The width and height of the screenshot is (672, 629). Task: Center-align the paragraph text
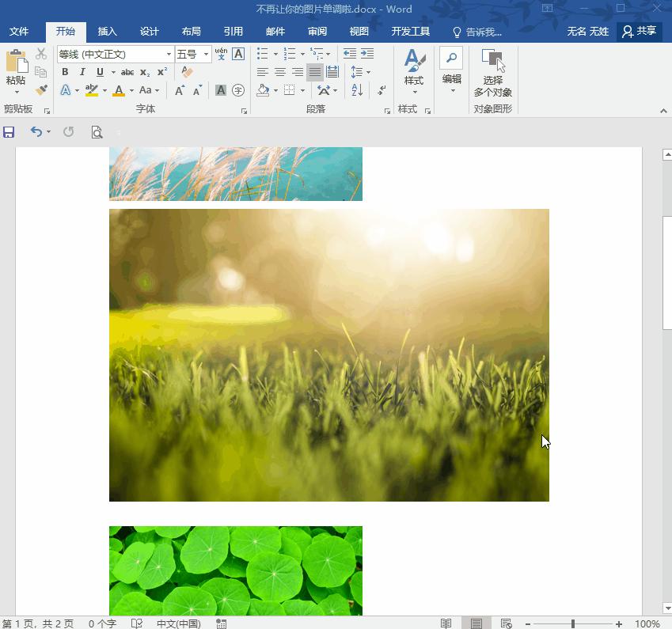pos(280,72)
